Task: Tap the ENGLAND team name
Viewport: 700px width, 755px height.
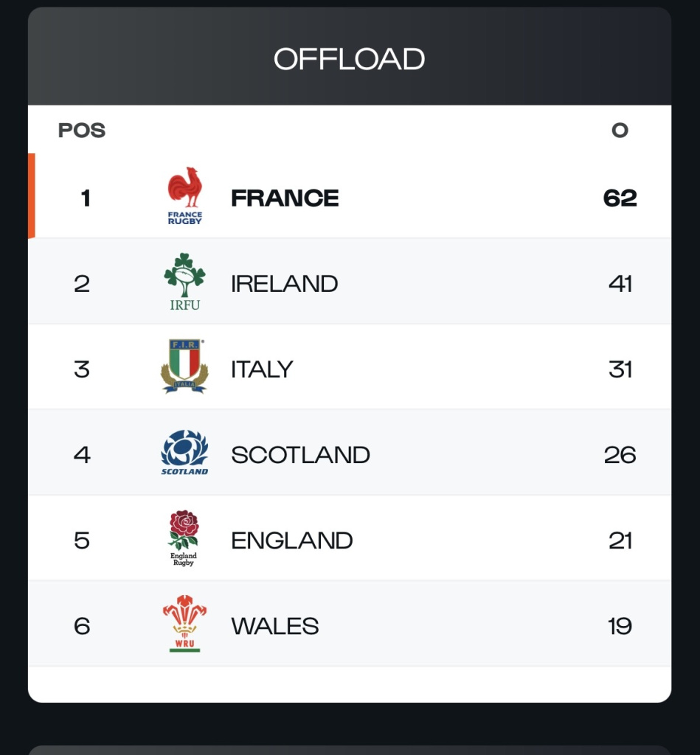Action: point(291,540)
